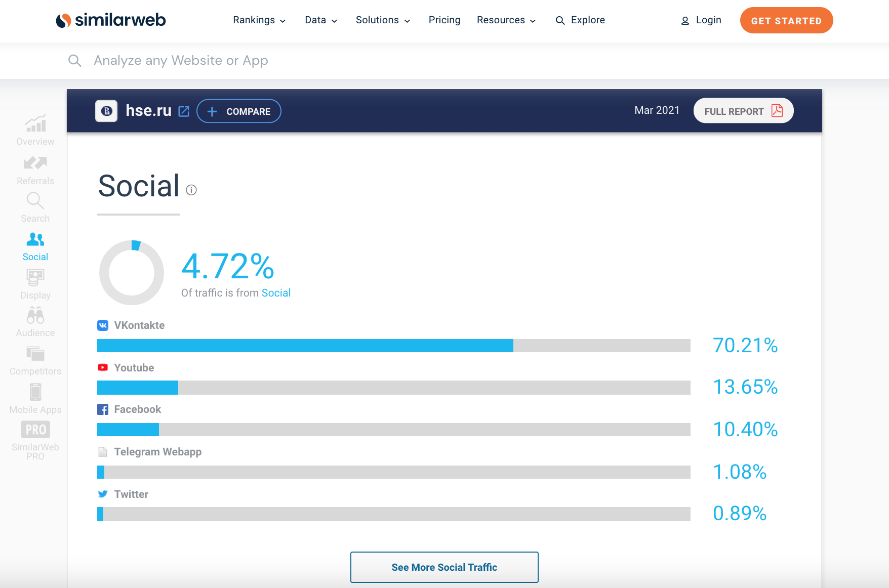The width and height of the screenshot is (889, 588).
Task: Click the Login user icon
Action: (685, 21)
